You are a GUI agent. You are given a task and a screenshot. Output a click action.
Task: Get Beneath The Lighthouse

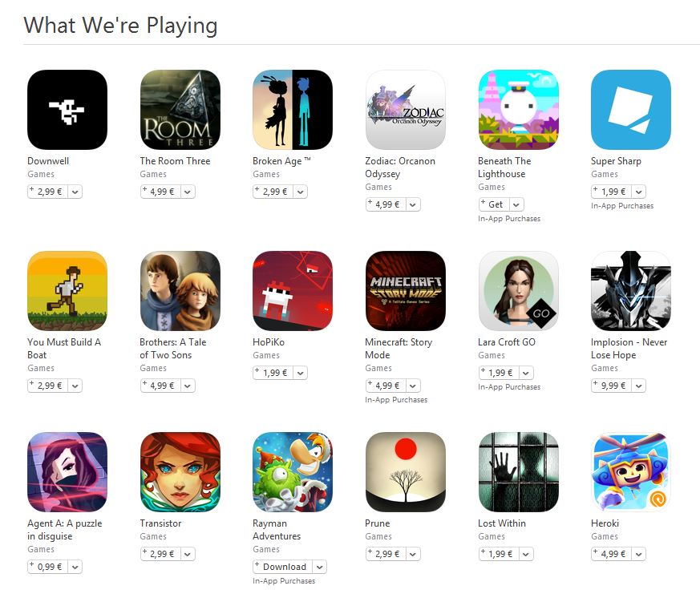(x=494, y=205)
